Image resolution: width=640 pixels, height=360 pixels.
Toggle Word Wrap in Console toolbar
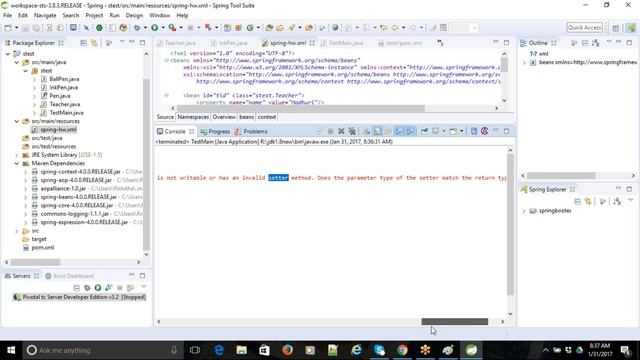(388, 131)
